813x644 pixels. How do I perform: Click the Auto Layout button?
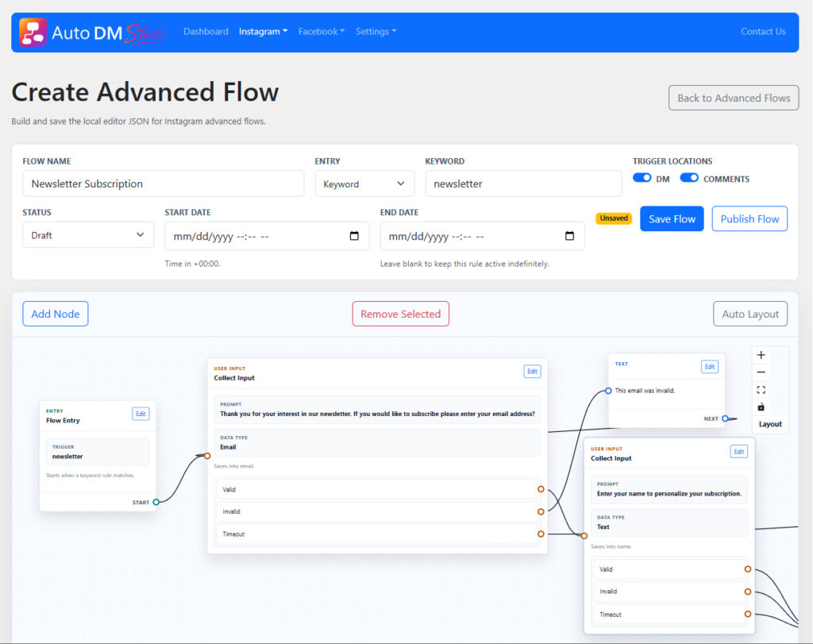tap(750, 314)
